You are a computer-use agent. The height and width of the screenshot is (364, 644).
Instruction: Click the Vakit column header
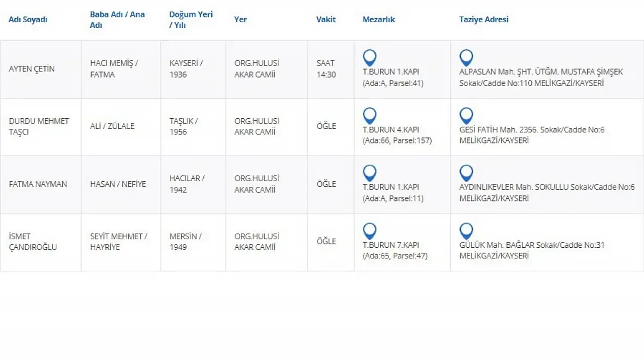[x=326, y=20]
